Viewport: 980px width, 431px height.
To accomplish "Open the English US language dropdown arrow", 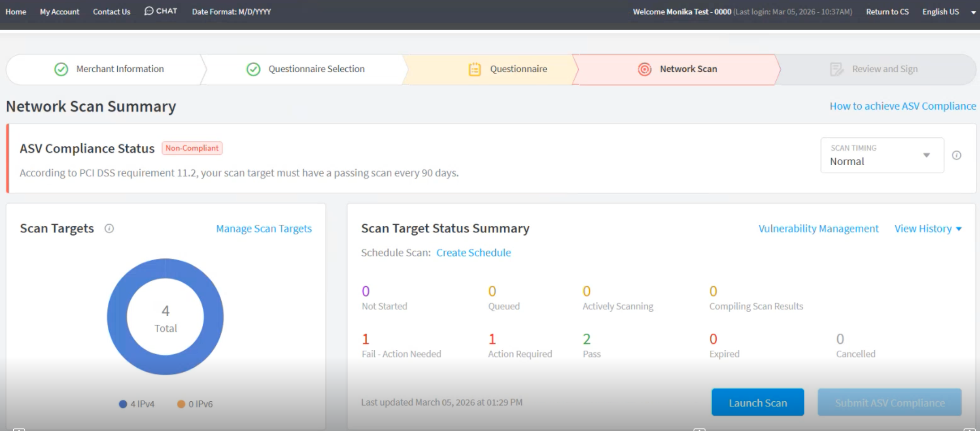I will 973,12.
